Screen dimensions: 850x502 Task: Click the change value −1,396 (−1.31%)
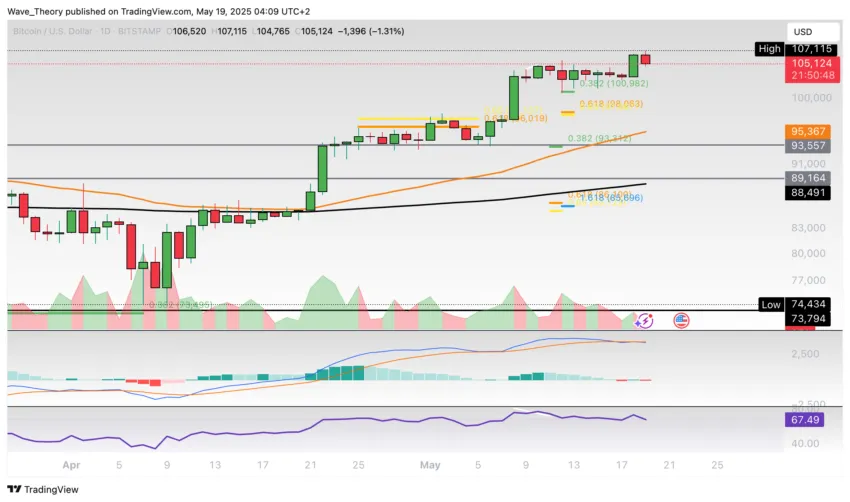(x=371, y=31)
